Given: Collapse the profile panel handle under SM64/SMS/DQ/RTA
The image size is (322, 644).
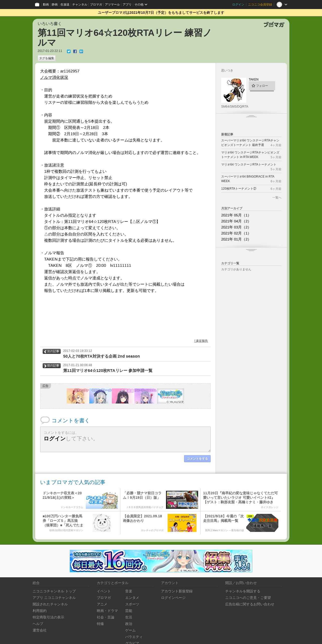Looking at the screenshot, I should coord(251,116).
